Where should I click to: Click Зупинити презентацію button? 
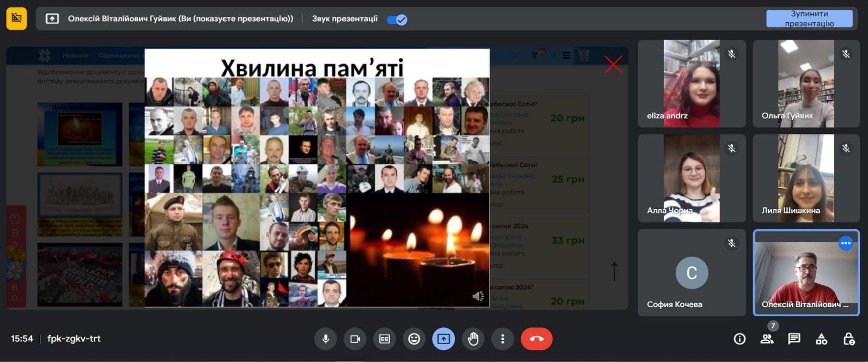click(809, 19)
